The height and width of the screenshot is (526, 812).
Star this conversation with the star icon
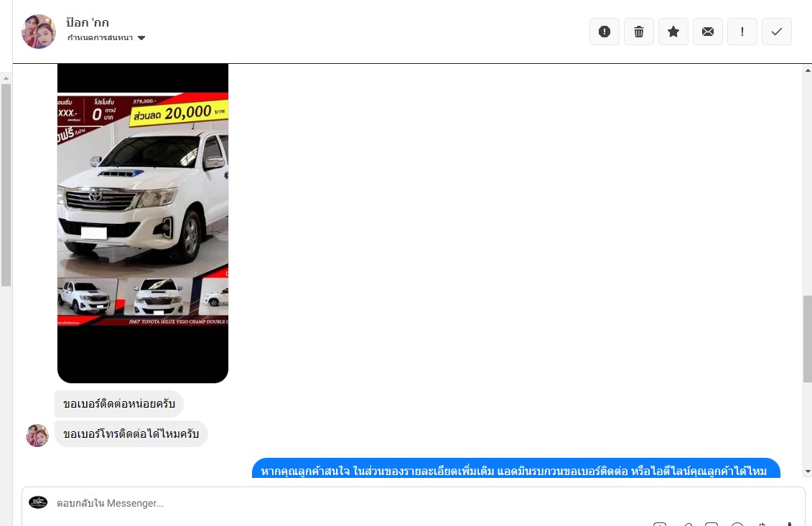coord(673,32)
